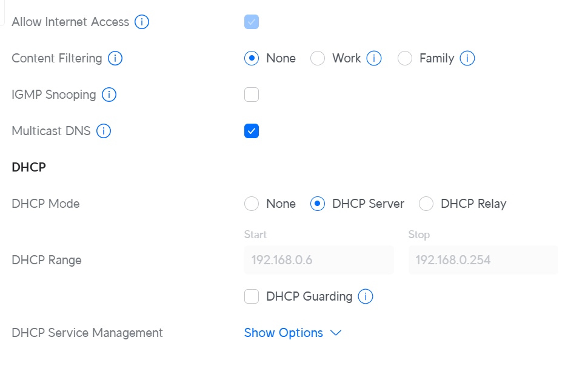This screenshot has width=588, height=380.
Task: Select None for Content Filtering
Action: click(x=252, y=59)
